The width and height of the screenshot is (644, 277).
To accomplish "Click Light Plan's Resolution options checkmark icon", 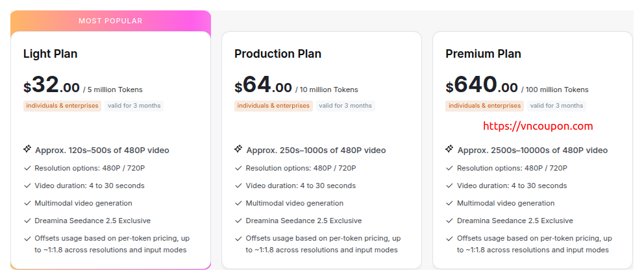I will (27, 168).
